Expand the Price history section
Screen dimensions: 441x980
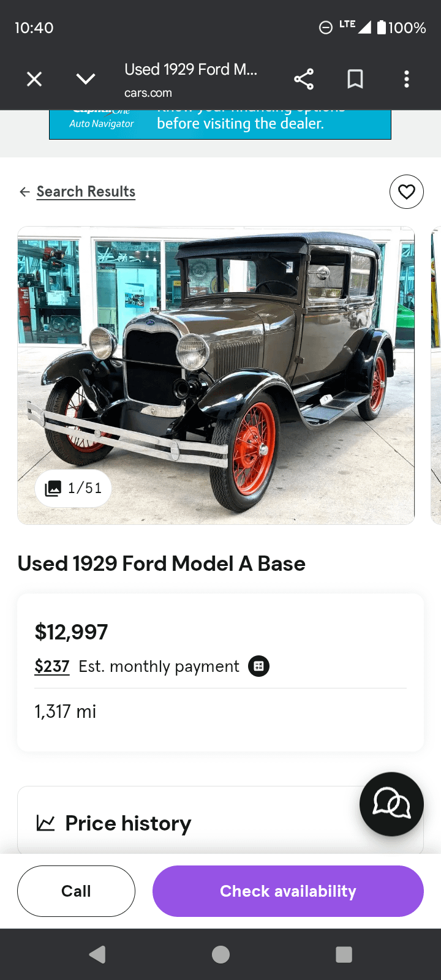pos(129,823)
